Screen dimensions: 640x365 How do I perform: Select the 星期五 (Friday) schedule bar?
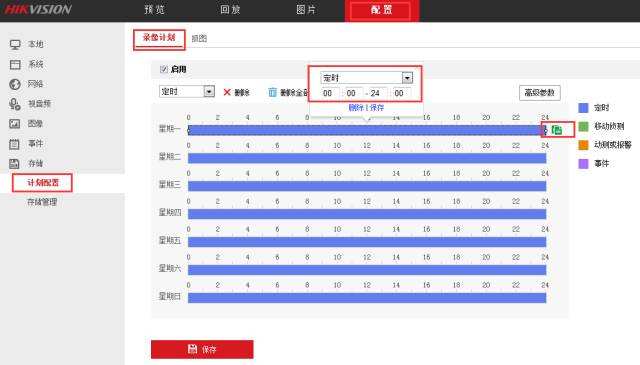click(367, 242)
